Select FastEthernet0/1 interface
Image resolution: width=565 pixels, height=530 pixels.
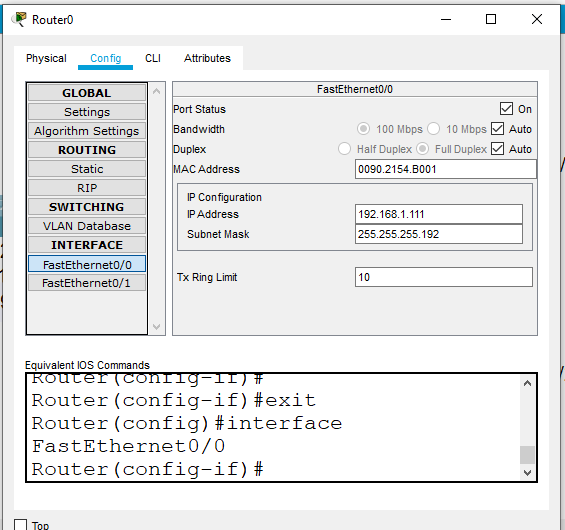(87, 283)
